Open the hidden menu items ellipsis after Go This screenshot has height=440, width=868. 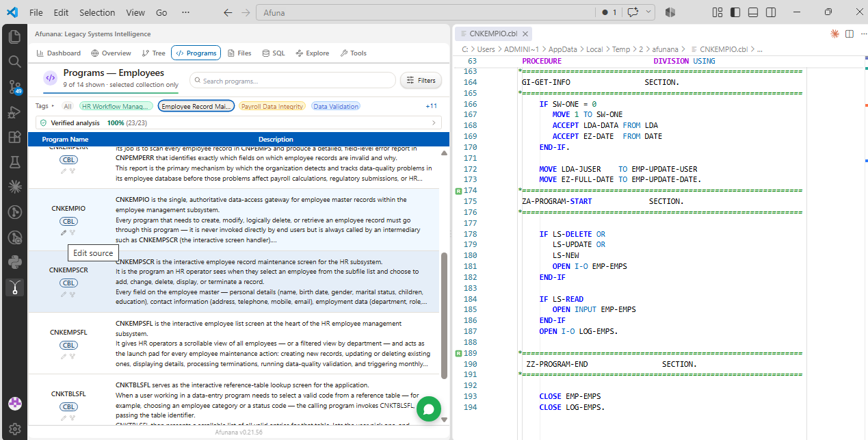pos(186,12)
